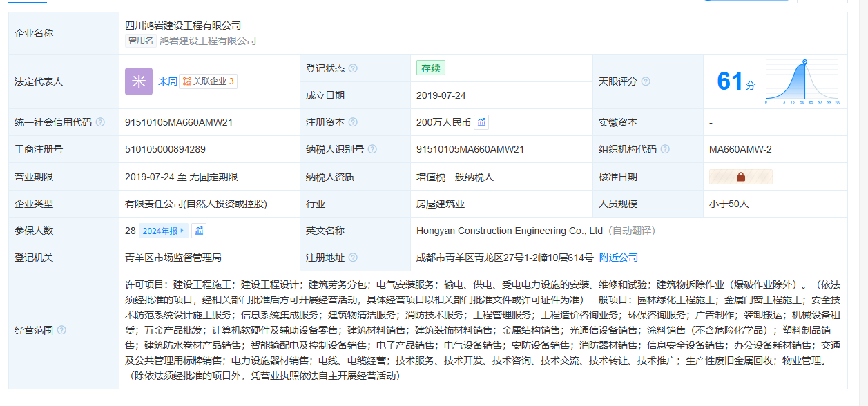Click help icon next to 纳税人识别号
The image size is (868, 406).
point(372,149)
